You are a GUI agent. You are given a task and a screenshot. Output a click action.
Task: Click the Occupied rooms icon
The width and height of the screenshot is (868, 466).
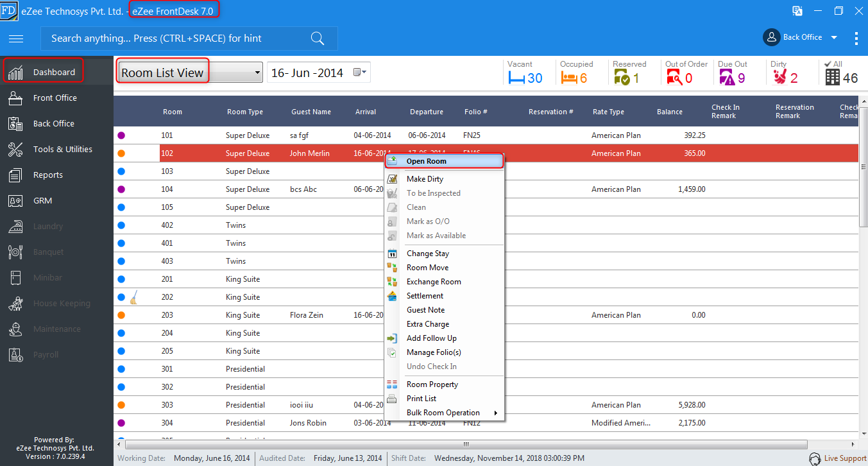[x=569, y=78]
